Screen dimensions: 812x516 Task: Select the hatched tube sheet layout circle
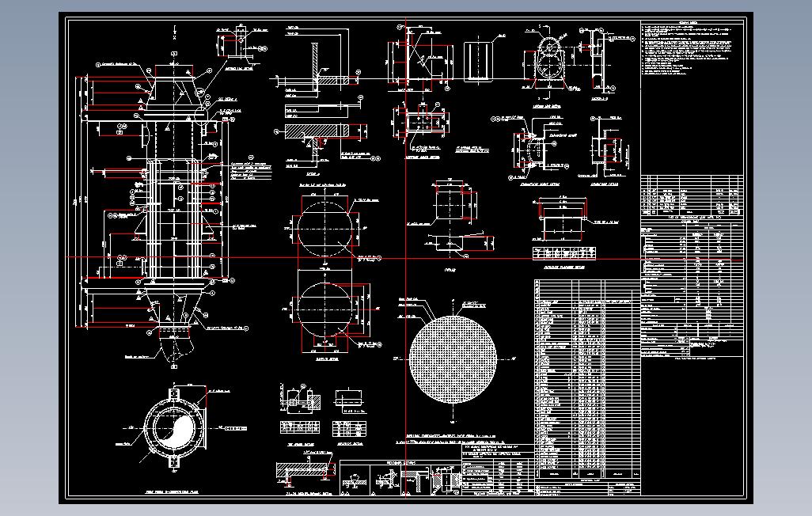[x=453, y=359]
